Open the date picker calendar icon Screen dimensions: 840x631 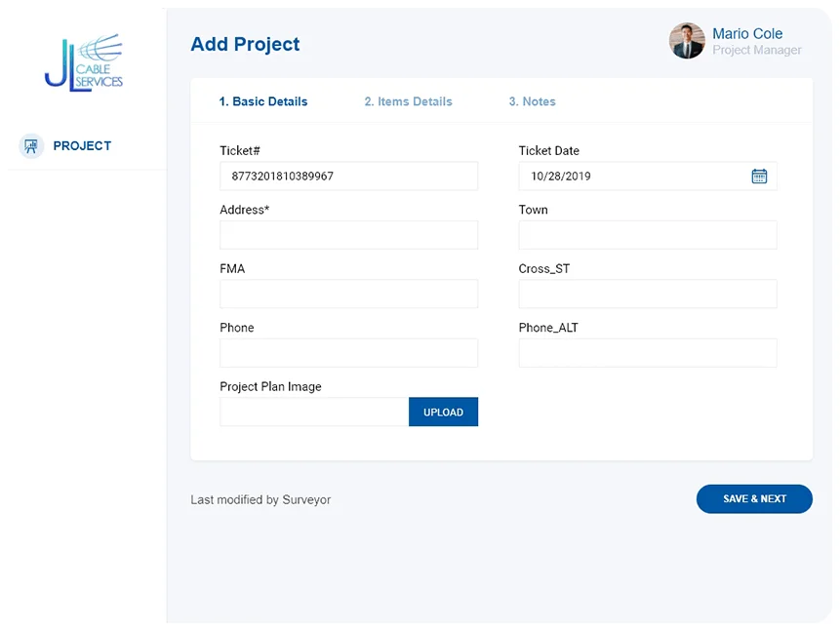(760, 177)
